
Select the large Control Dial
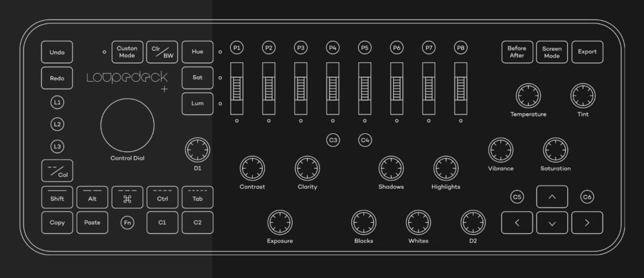point(127,124)
